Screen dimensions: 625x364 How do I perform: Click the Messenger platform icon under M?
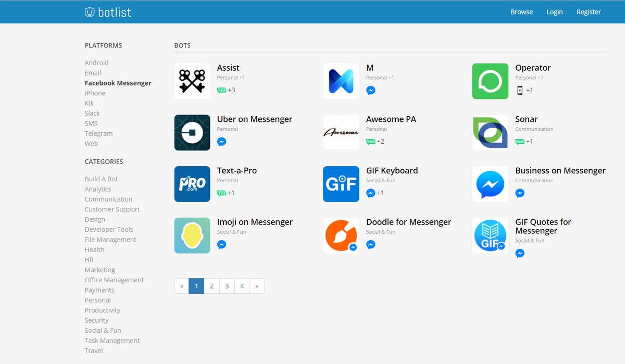point(371,90)
